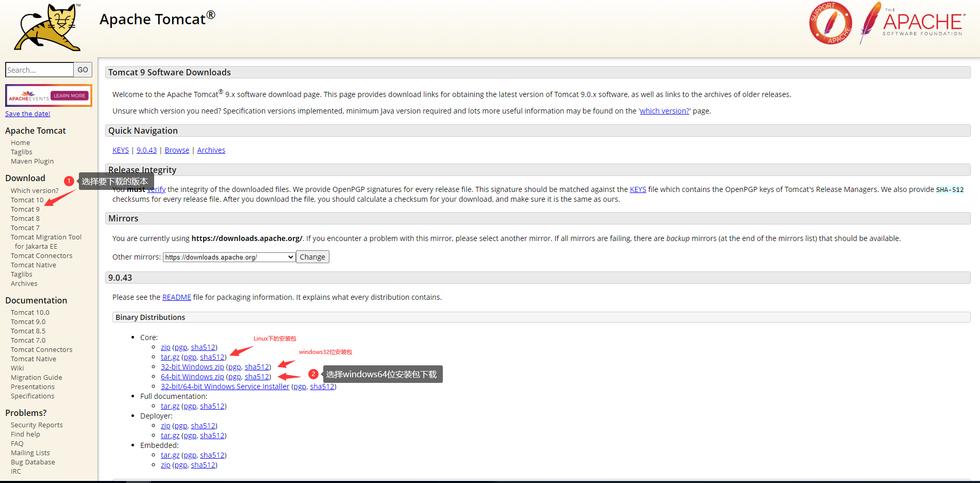The image size is (980, 483).
Task: Go to Home in sidebar
Action: click(21, 143)
